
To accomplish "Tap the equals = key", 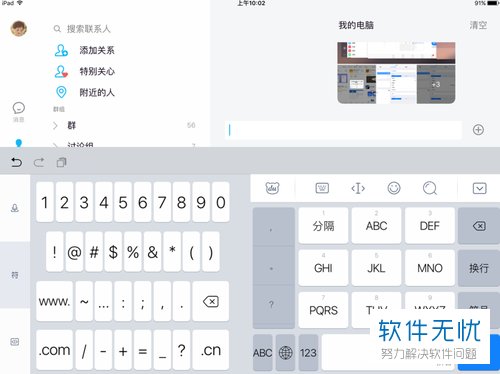I will tap(143, 350).
